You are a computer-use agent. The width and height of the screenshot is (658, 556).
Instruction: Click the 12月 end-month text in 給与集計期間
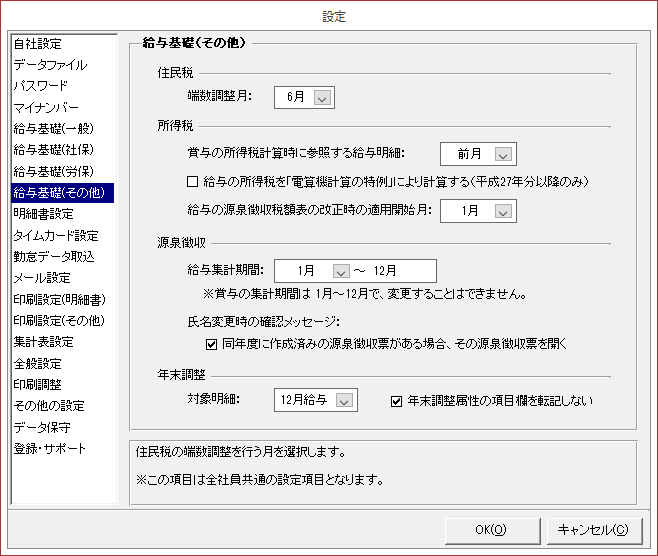click(385, 271)
